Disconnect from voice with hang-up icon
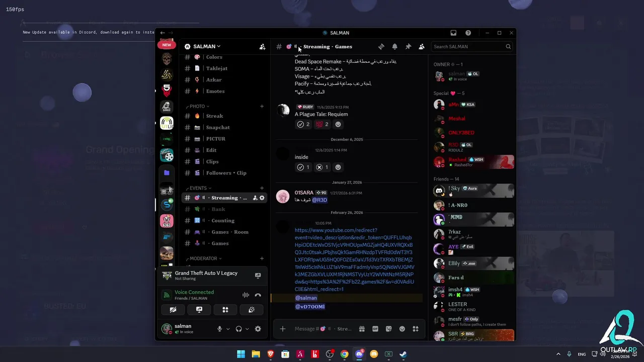 (258, 295)
